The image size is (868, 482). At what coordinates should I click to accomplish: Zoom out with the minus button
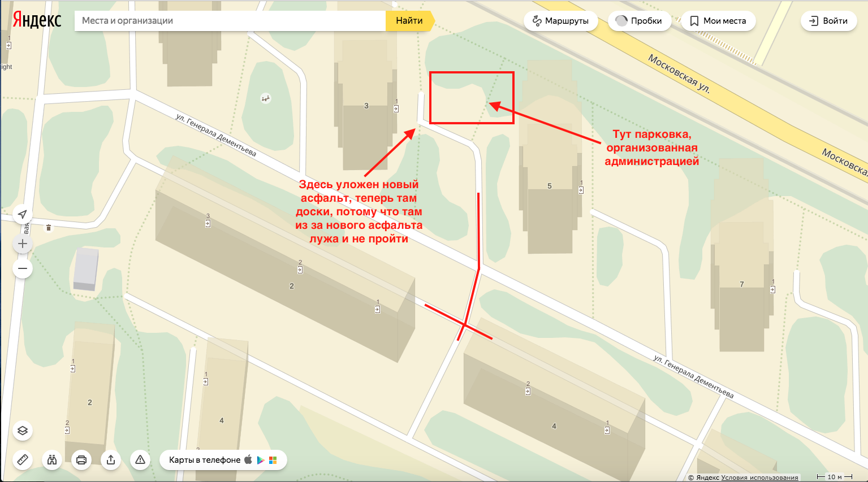click(x=23, y=268)
